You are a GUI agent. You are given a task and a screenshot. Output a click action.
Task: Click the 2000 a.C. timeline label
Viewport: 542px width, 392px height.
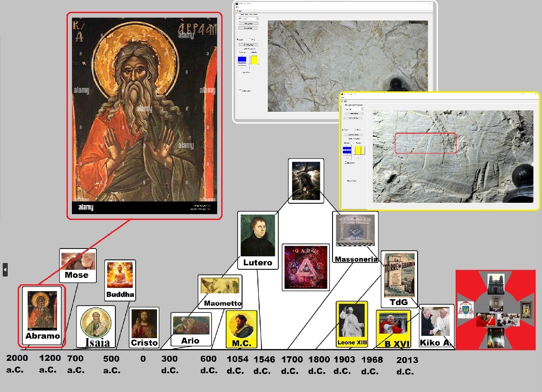(x=17, y=363)
